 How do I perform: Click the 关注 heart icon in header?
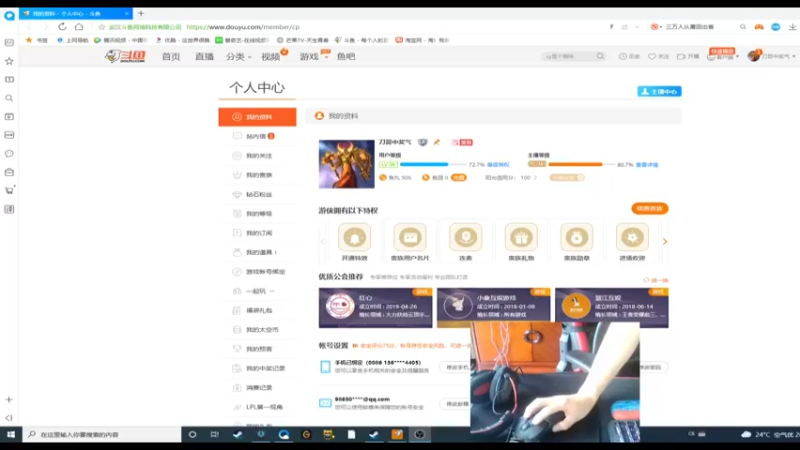pyautogui.click(x=652, y=57)
